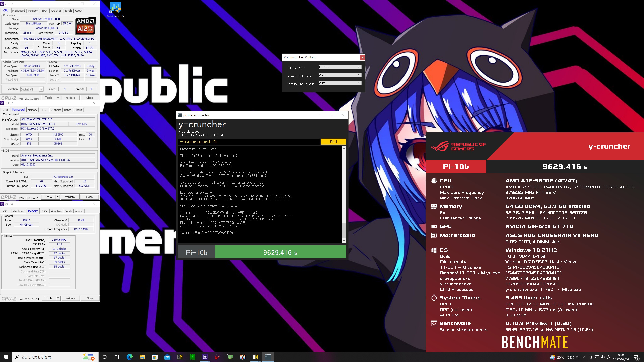Viewport: 644px width, 362px height.
Task: Click the y-cruncher command line input field
Action: tap(249, 142)
